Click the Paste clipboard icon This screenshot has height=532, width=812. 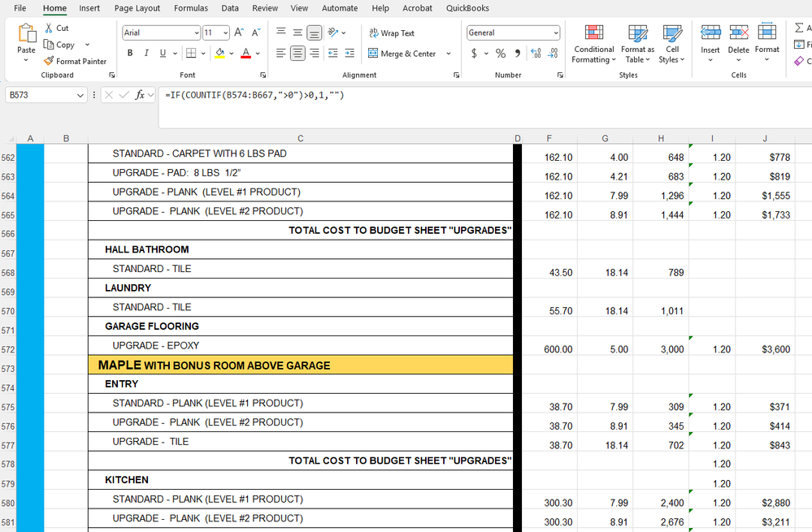(26, 33)
